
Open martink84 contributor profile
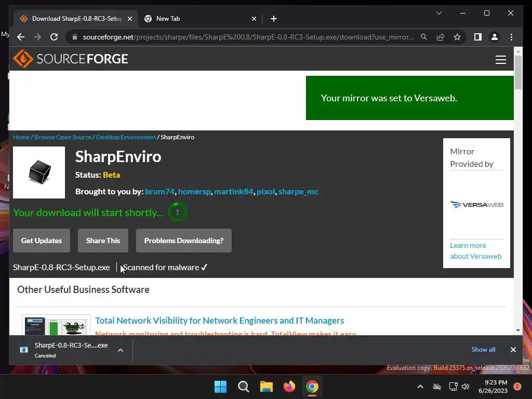[233, 192]
